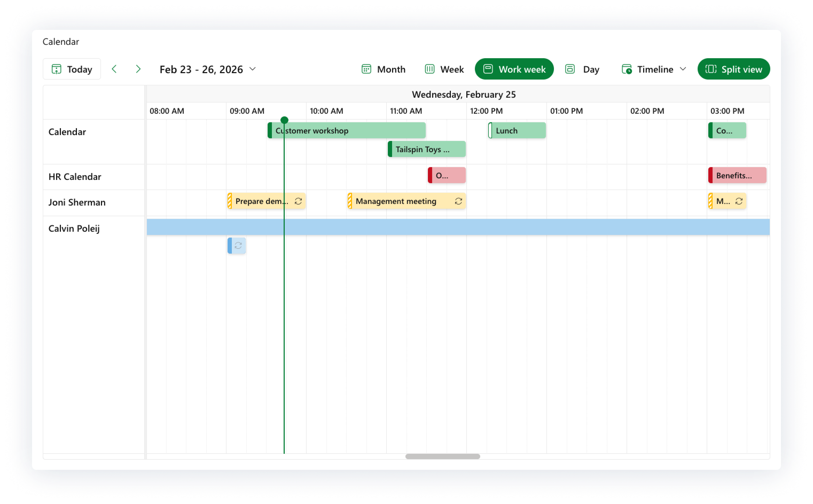Select the Joni Sherman calendar row
Viewport: 813px width, 504px height.
tap(77, 202)
